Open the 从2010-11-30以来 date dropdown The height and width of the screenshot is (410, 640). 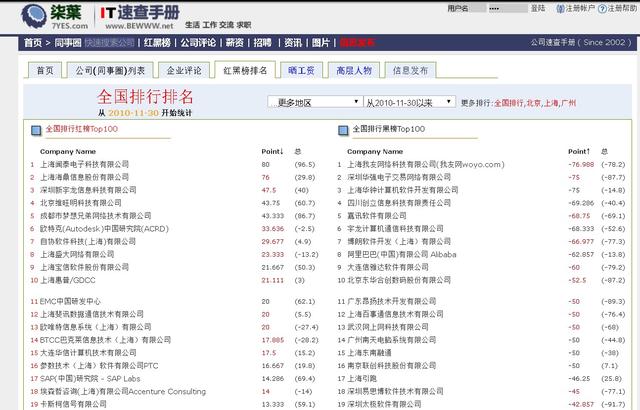409,102
